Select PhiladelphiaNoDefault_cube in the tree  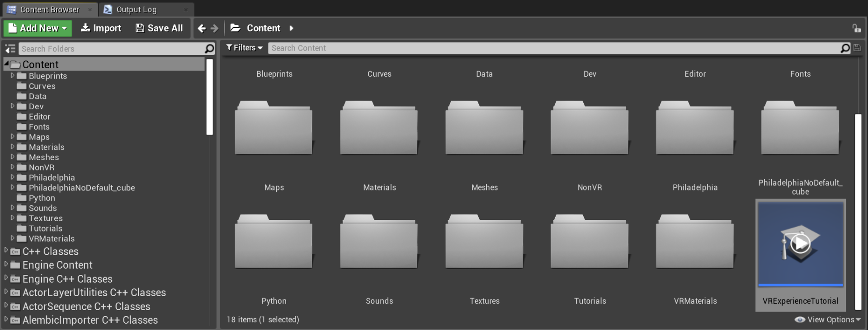[x=82, y=188]
